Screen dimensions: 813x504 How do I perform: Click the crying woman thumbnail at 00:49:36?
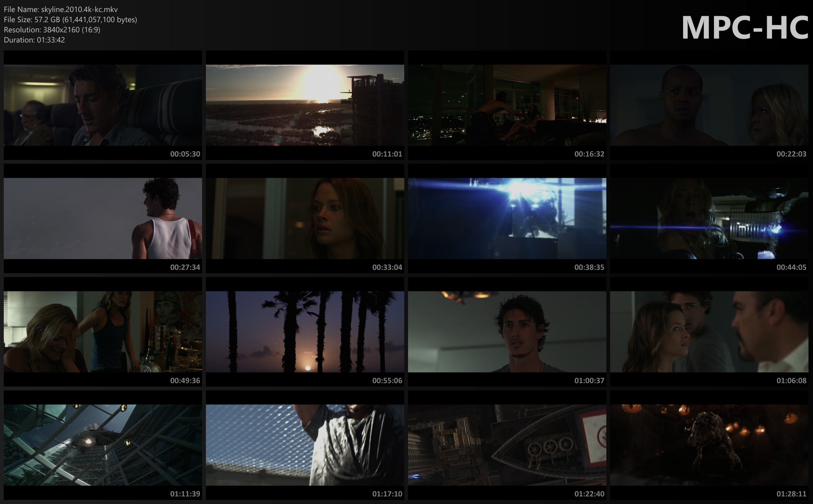click(x=103, y=332)
